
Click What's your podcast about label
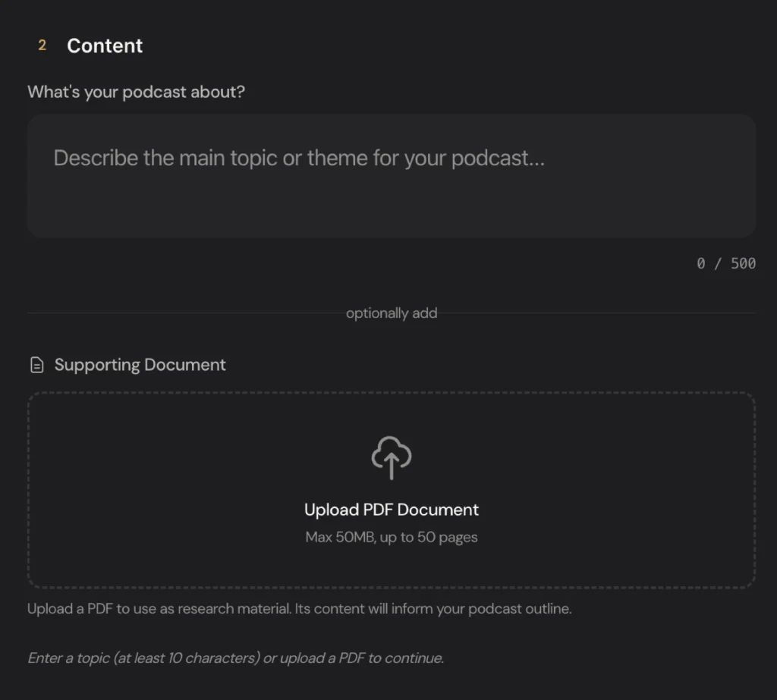tap(137, 92)
